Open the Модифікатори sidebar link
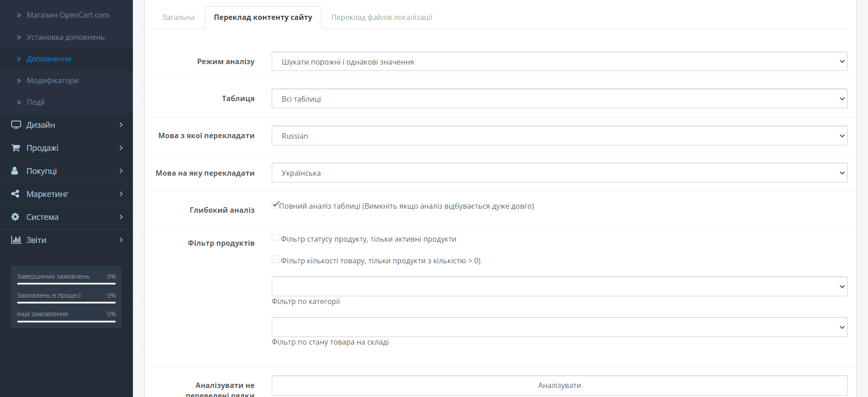The width and height of the screenshot is (868, 397). 52,80
